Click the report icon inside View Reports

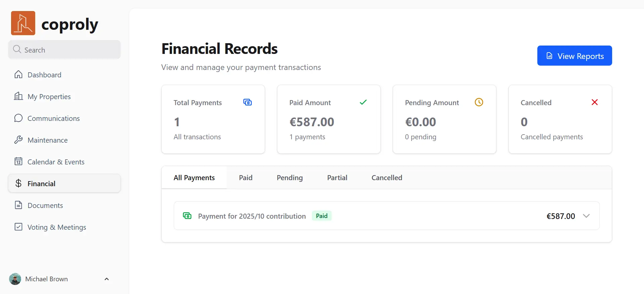pos(549,56)
